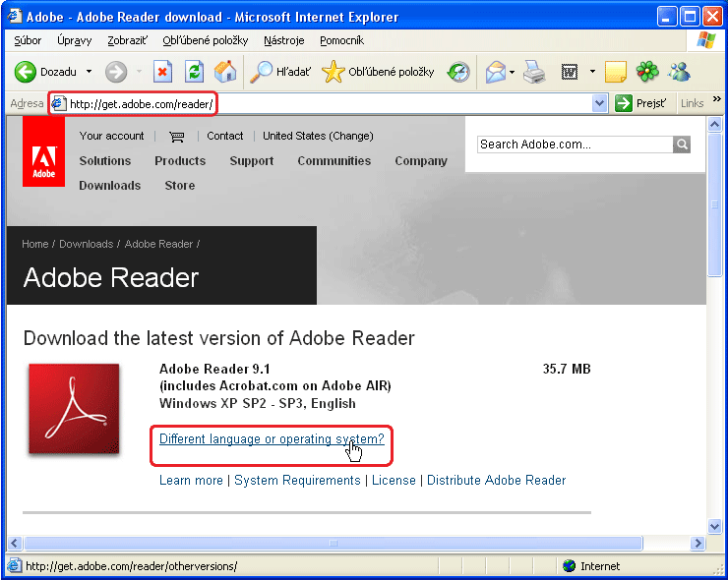Click the ICQ flower icon
The height and width of the screenshot is (580, 728).
click(x=647, y=72)
